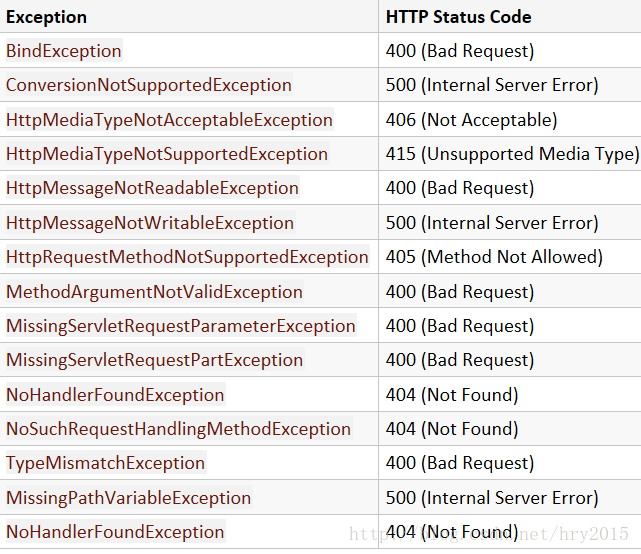Viewport: 641px width, 554px height.
Task: Select NoSuchRequestHandlingMethodException exception name
Action: [x=178, y=429]
